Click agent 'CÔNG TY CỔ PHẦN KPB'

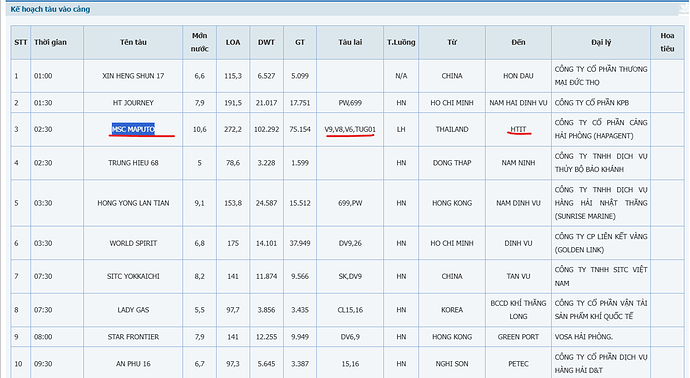coord(591,103)
